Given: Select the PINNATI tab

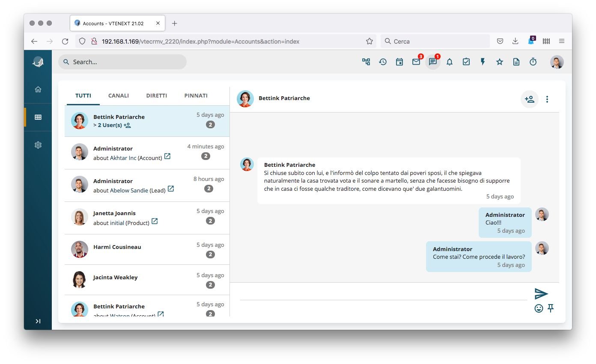Looking at the screenshot, I should tap(196, 96).
